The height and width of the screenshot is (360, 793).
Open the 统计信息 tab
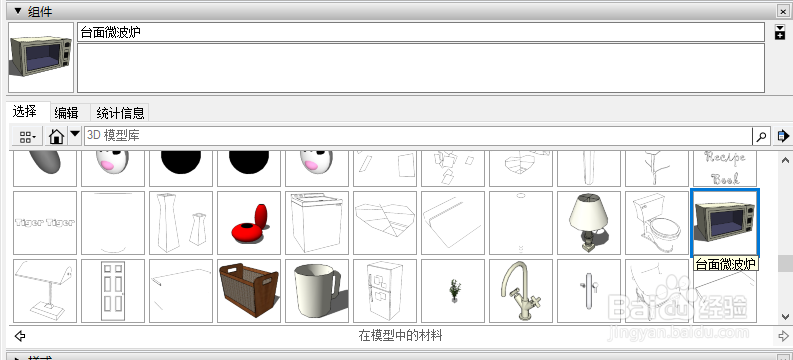click(120, 113)
